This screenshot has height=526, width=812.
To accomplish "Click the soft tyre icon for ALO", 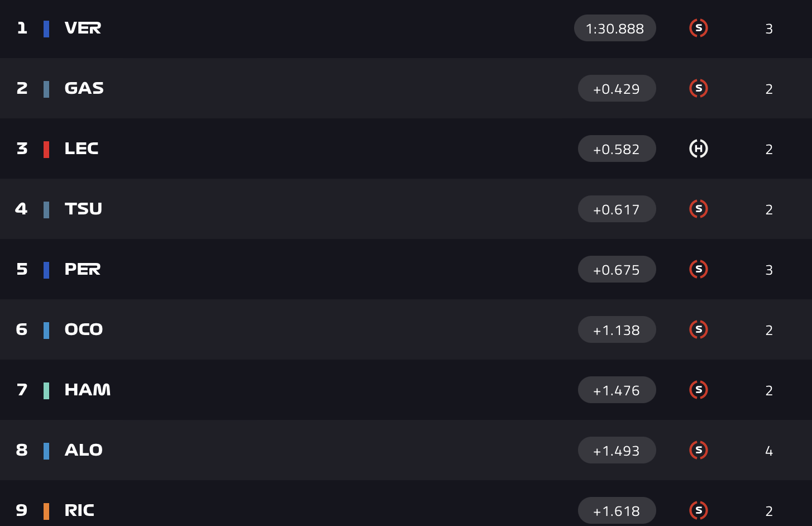I will click(699, 450).
